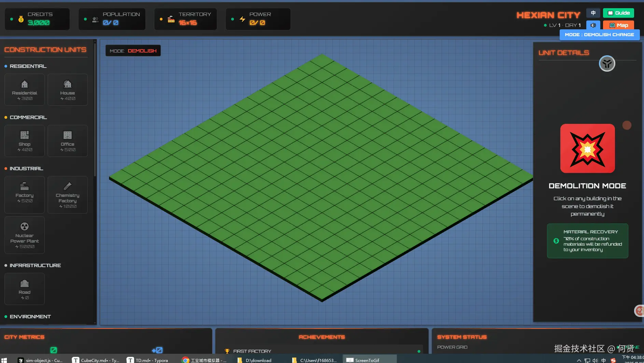Click the LV 1 · DAY 1 status text
The height and width of the screenshot is (363, 644).
[565, 25]
